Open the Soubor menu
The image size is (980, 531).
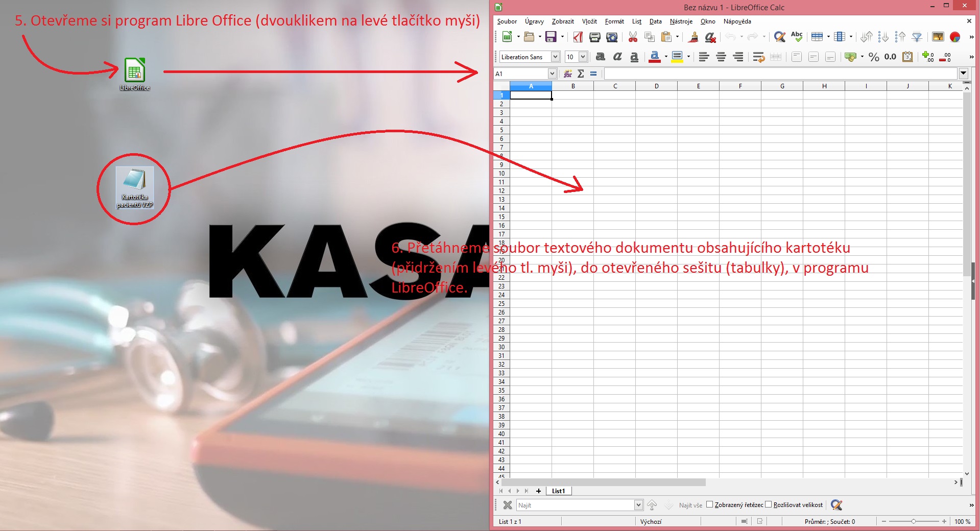[x=507, y=21]
